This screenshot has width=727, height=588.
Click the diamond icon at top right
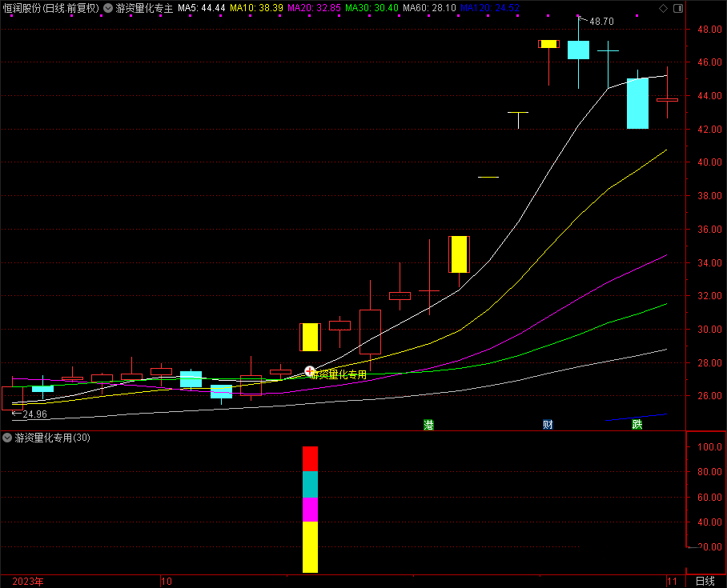pos(661,8)
